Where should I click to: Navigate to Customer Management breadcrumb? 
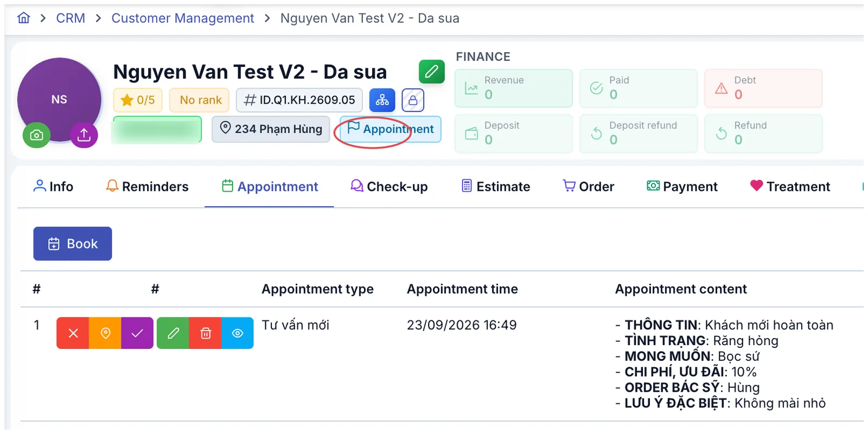[183, 18]
